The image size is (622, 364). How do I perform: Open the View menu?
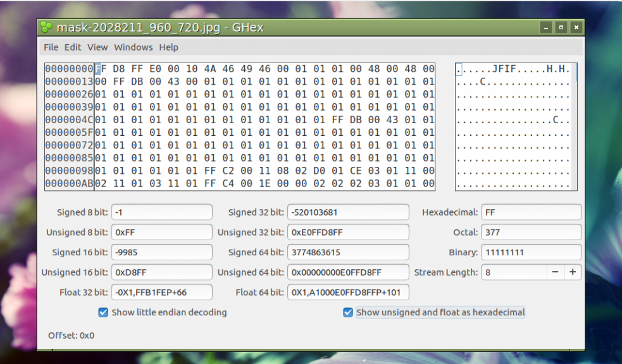click(x=97, y=47)
